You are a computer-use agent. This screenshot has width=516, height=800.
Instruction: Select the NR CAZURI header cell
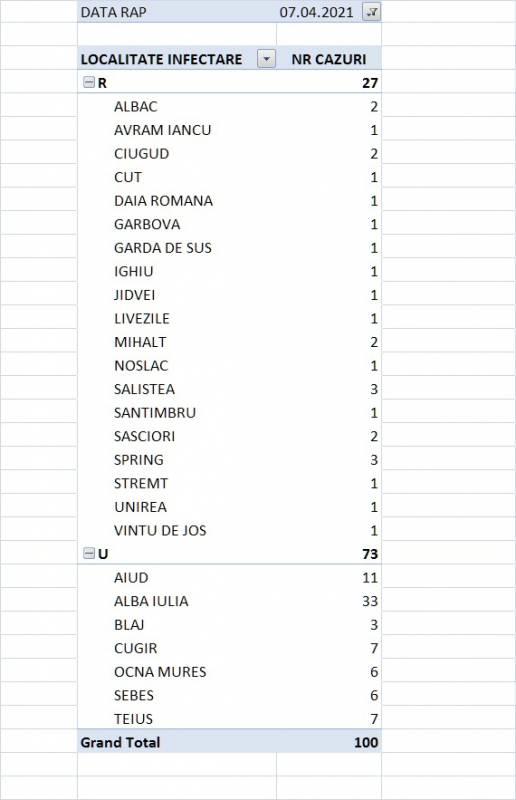pyautogui.click(x=329, y=59)
